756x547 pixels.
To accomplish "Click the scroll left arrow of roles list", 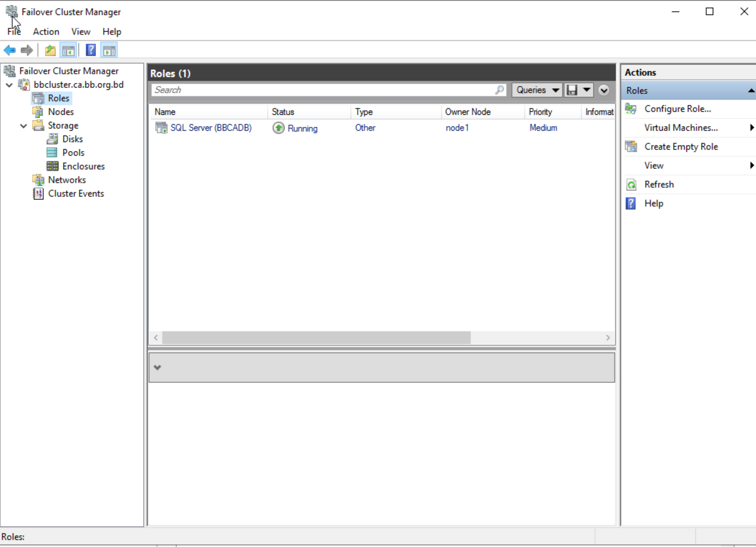I will pos(156,337).
